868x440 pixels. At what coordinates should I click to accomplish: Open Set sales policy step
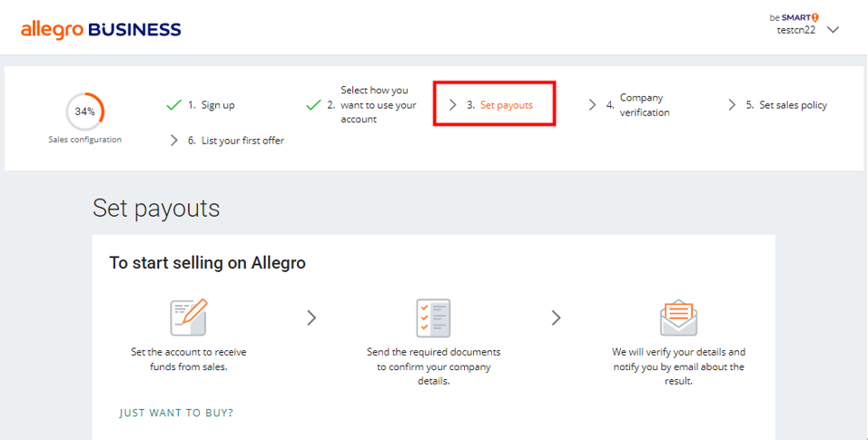[793, 105]
